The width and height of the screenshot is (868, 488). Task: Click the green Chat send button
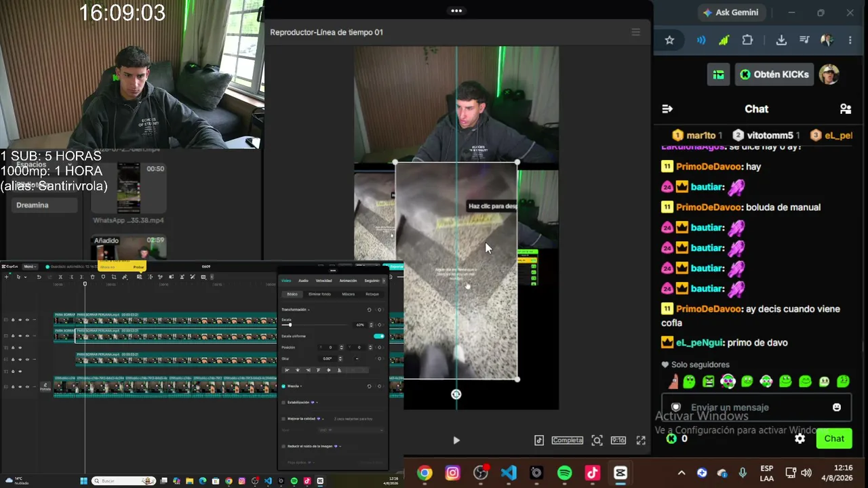coord(834,439)
